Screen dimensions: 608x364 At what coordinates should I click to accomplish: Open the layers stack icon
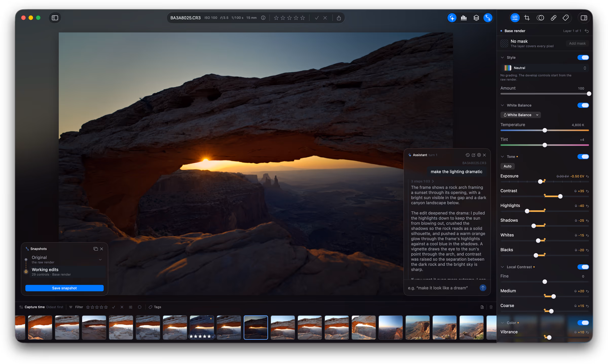tap(476, 18)
